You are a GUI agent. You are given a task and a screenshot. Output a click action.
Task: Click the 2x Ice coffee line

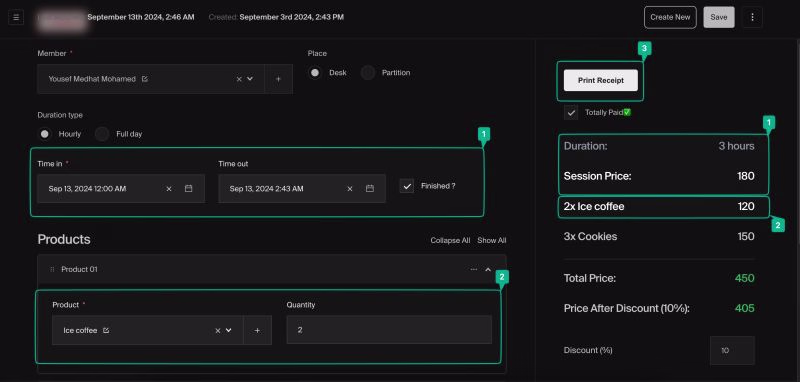click(659, 207)
